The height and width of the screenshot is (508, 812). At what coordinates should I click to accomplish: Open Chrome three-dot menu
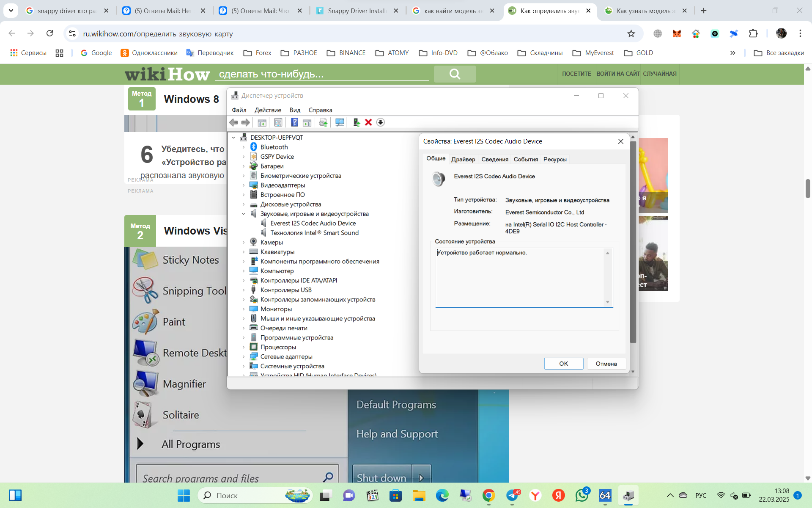point(800,33)
